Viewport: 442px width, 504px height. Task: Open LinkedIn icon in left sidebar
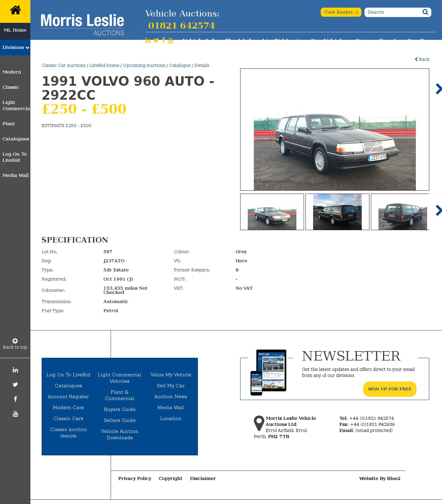click(15, 370)
